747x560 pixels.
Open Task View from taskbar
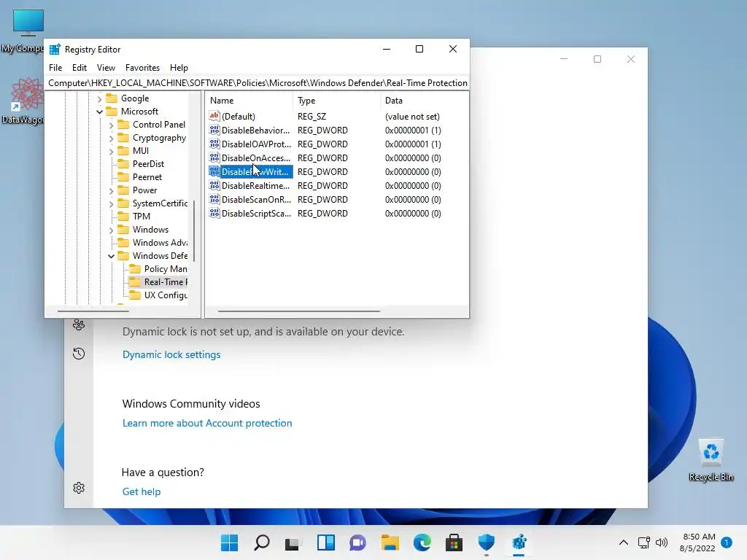coord(293,542)
